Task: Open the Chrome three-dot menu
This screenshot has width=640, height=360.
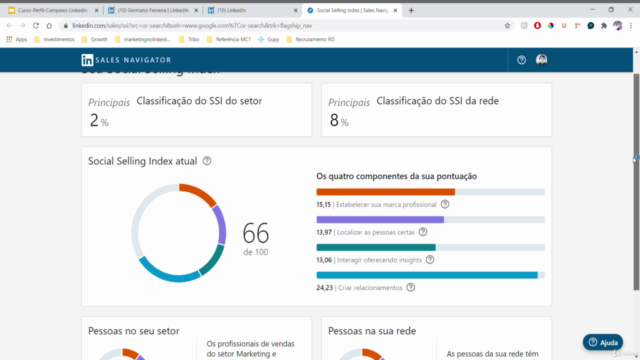Action: click(x=631, y=25)
